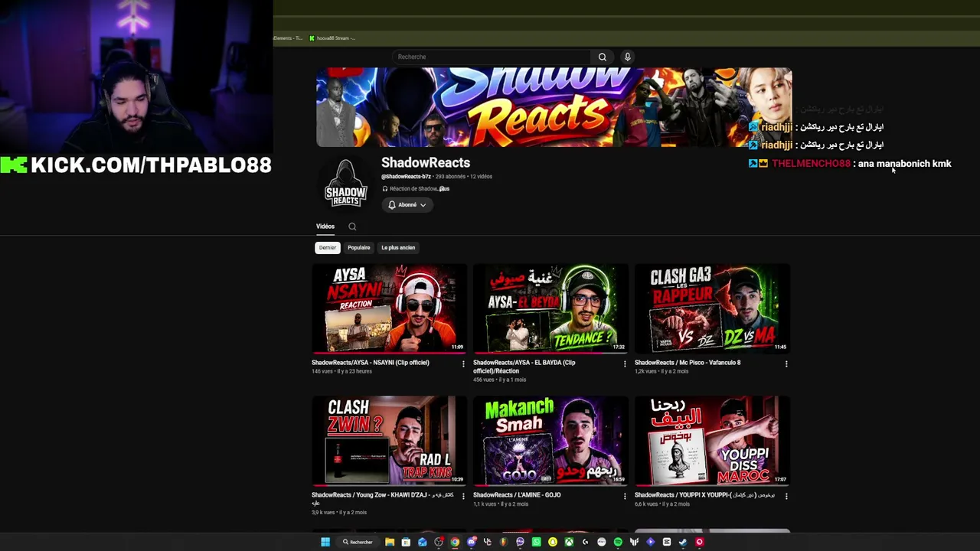Open Snapchat from the taskbar
Image resolution: width=980 pixels, height=551 pixels.
click(553, 542)
